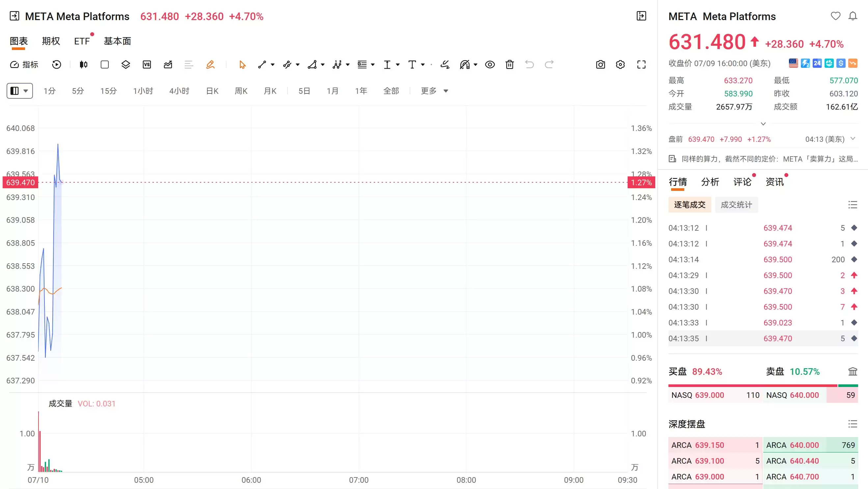This screenshot has width=868, height=489.
Task: Open the chart layers icon
Action: tap(126, 64)
